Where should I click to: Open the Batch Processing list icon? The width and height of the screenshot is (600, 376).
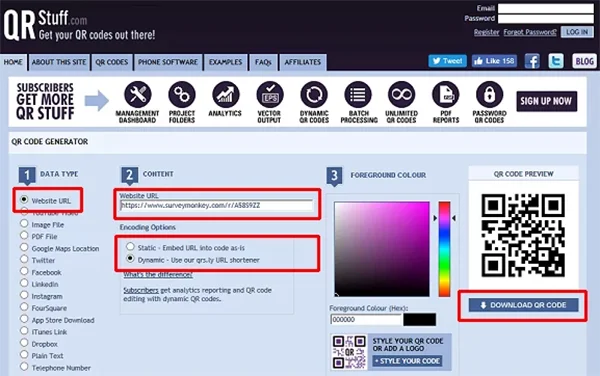[x=358, y=94]
